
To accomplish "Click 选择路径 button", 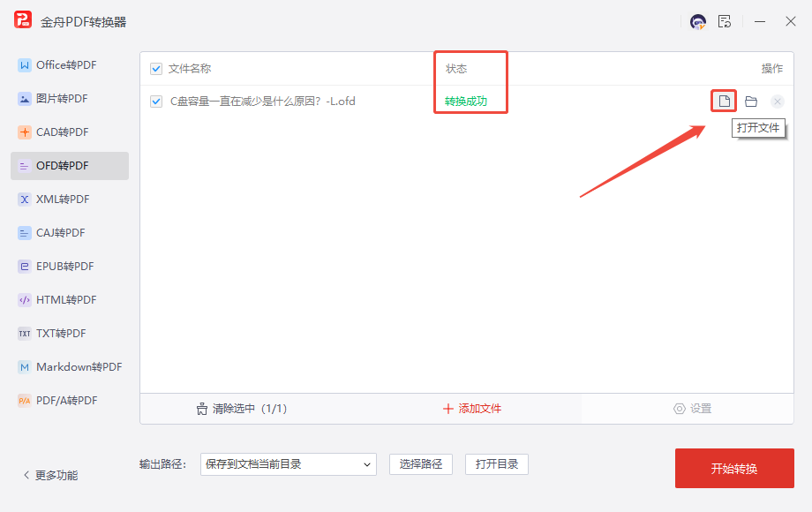I will 420,464.
